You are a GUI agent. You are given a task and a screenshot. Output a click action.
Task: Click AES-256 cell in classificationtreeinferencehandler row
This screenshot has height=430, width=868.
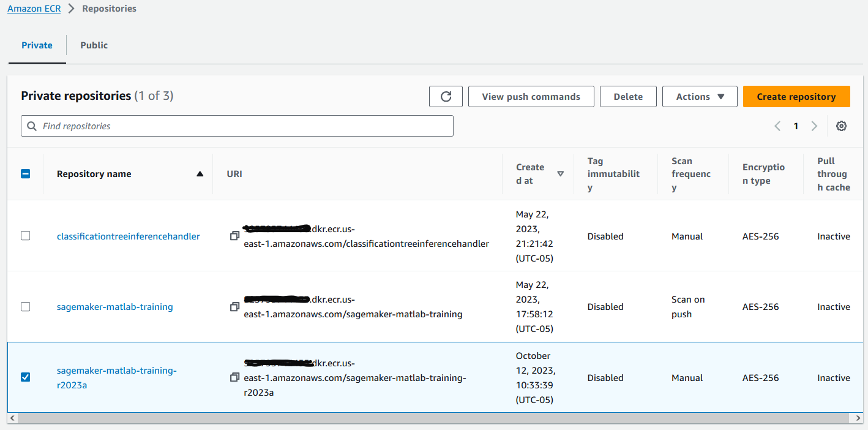click(x=761, y=236)
